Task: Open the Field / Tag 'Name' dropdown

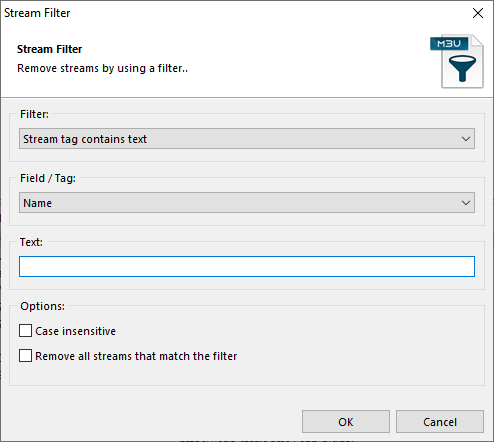Action: point(247,203)
